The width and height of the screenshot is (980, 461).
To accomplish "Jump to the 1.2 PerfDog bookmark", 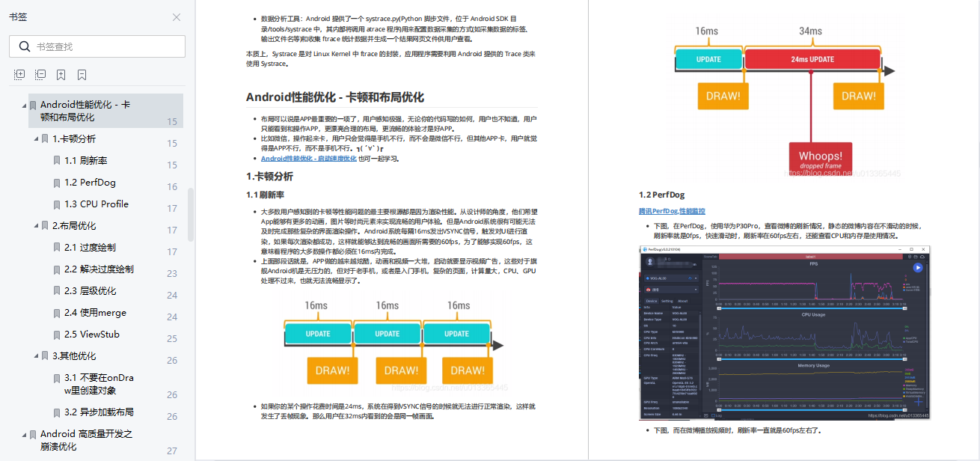I will (x=90, y=182).
